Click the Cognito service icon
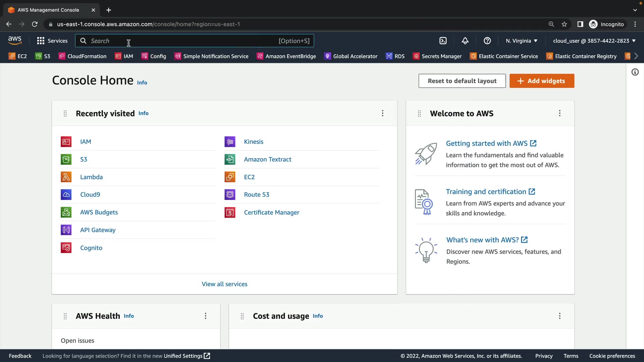 tap(66, 248)
